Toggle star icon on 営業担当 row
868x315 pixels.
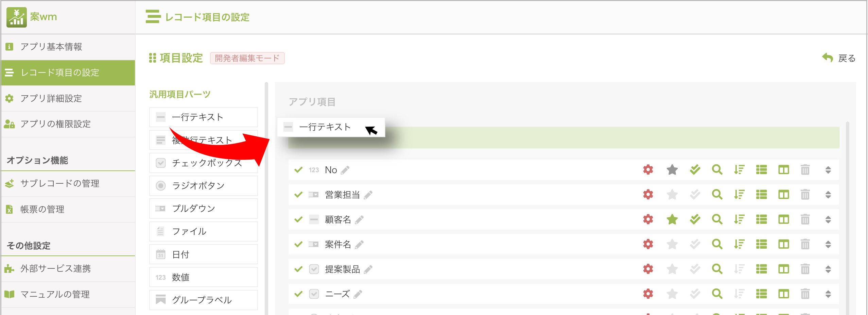[x=672, y=195]
